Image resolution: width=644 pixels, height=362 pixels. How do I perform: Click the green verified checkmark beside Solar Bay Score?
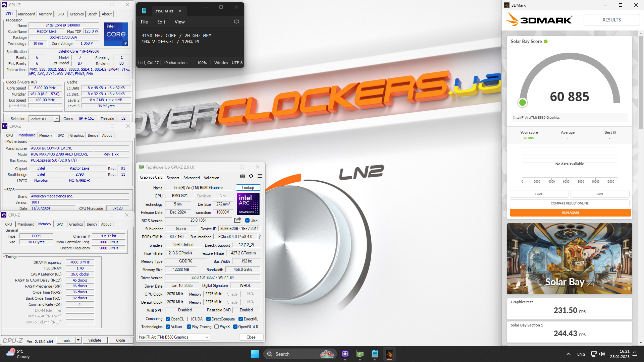tap(546, 41)
